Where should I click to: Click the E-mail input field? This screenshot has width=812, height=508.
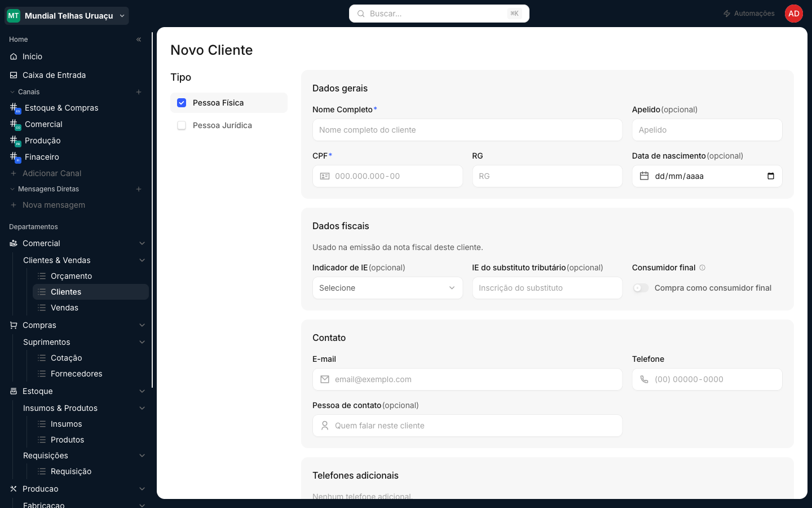467,379
